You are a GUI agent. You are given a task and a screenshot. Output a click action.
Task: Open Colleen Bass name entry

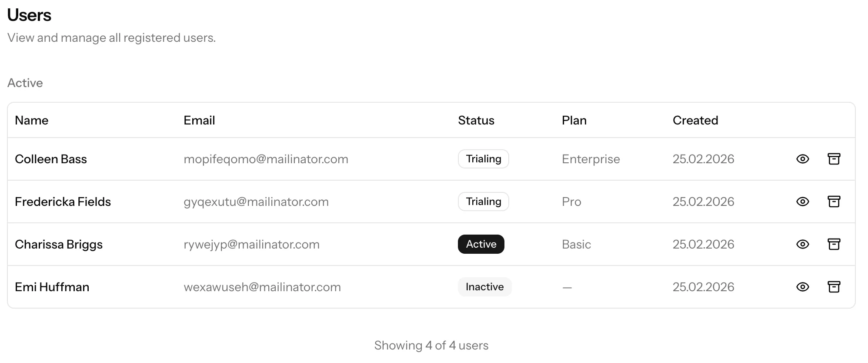[x=51, y=159]
